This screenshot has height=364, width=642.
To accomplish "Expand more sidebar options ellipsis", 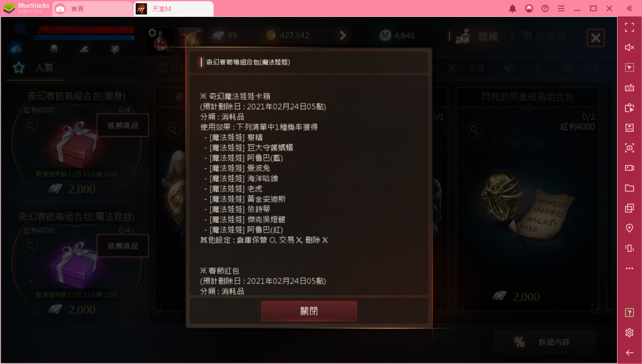I will (629, 268).
